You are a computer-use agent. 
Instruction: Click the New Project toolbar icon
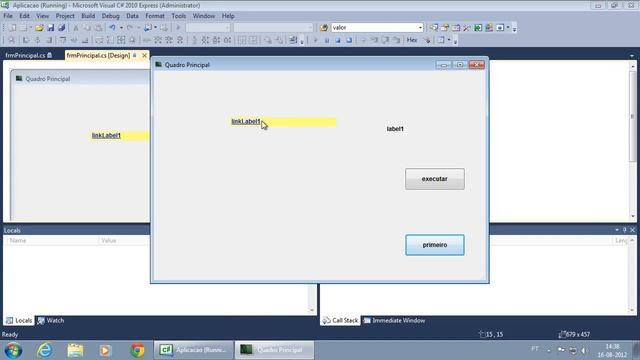pos(13,28)
